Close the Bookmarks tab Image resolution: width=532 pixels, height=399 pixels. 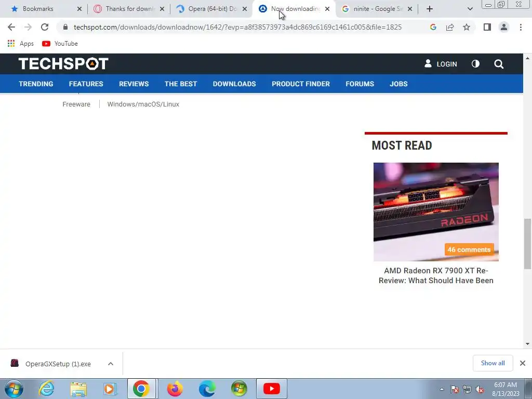[79, 9]
